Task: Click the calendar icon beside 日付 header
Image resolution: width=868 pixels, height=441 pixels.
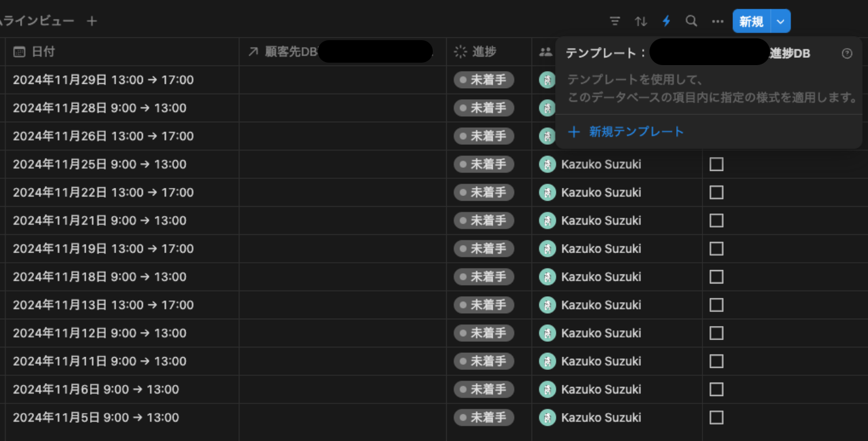Action: point(19,52)
